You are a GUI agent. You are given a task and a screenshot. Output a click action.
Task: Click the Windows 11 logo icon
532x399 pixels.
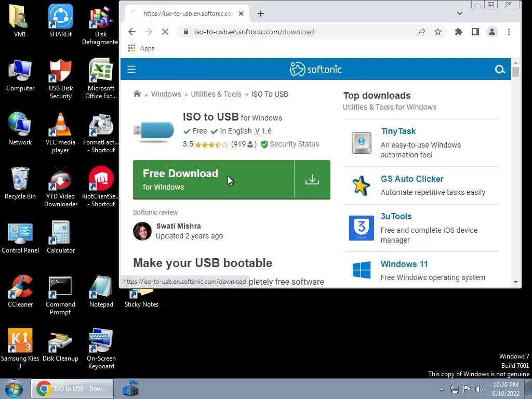tap(362, 270)
